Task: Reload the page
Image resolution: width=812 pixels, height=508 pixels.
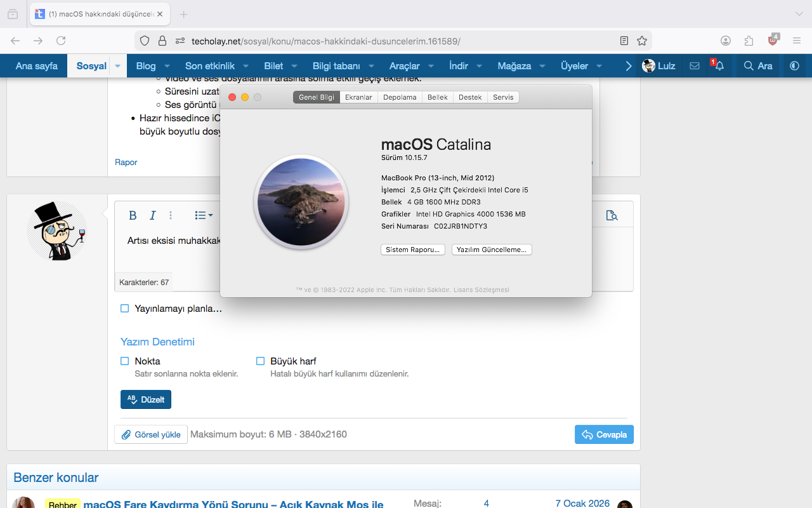Action: 61,41
